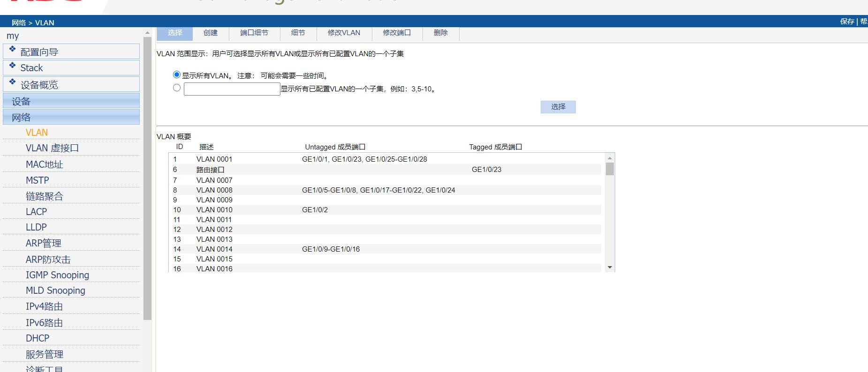Click the 选择 button under VLAN range

pos(558,107)
